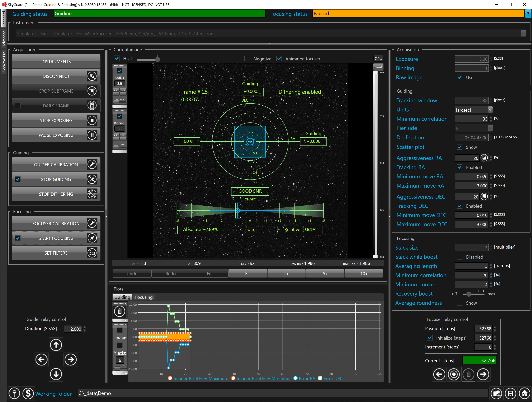The width and height of the screenshot is (532, 402).
Task: Click the 10x zoom button
Action: pyautogui.click(x=364, y=273)
